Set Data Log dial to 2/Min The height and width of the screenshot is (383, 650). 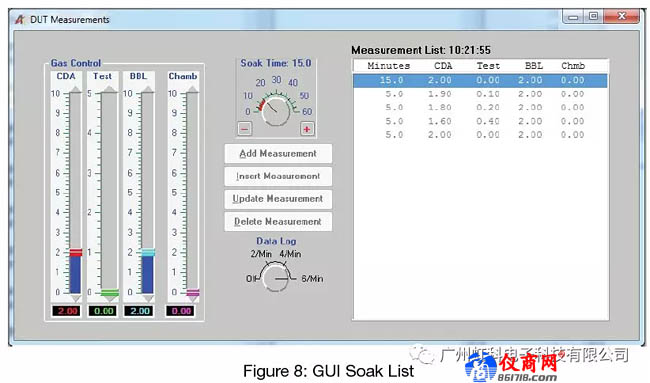point(261,254)
